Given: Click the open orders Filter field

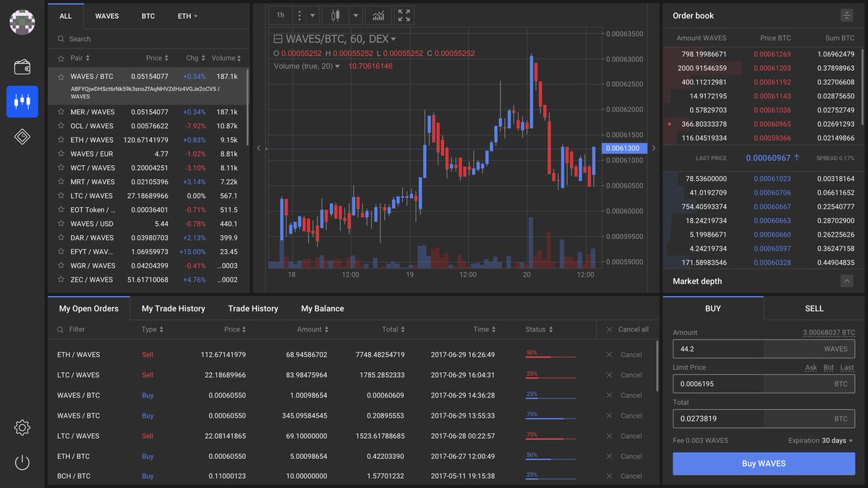Looking at the screenshot, I should point(94,329).
